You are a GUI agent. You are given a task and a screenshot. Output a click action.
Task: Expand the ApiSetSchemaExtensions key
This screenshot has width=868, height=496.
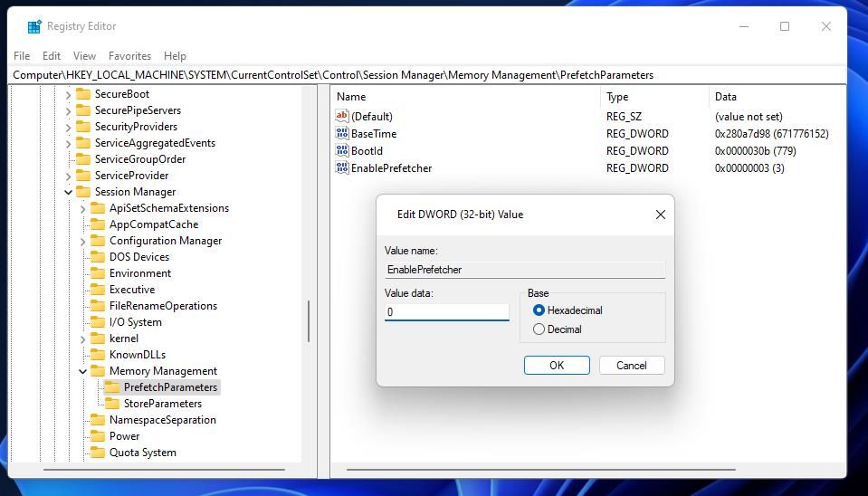(82, 209)
